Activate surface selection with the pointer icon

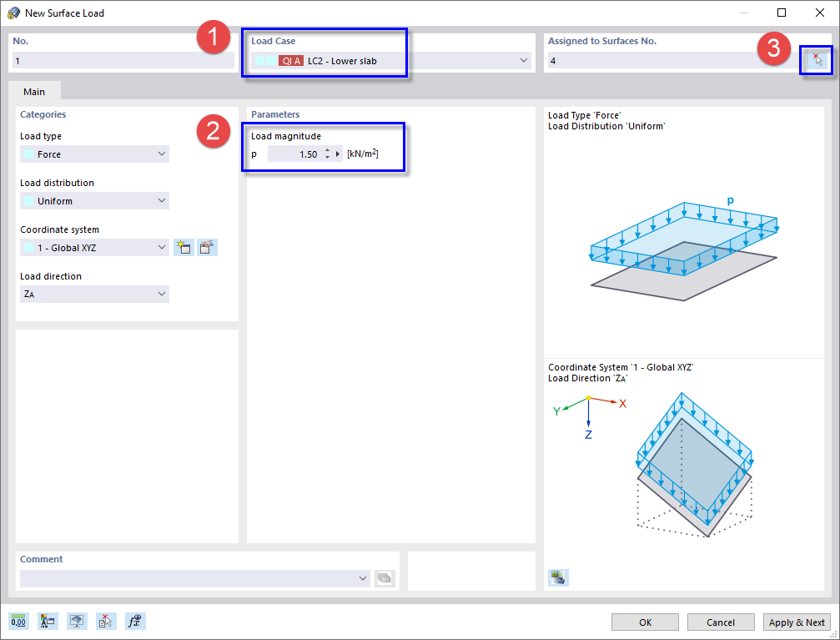(817, 59)
